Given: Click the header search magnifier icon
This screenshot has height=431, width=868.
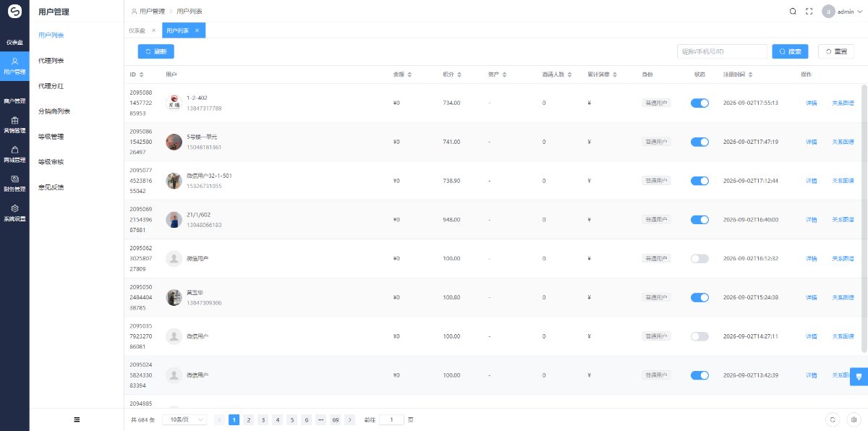Looking at the screenshot, I should 793,12.
